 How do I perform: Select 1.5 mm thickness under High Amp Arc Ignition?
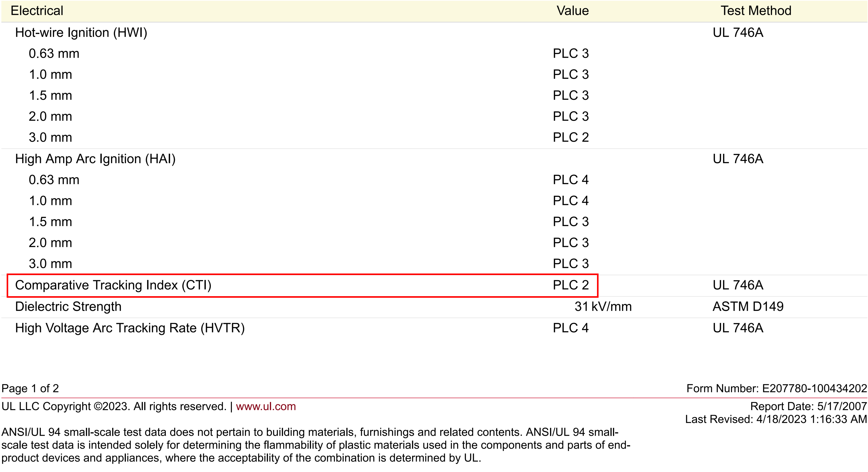pyautogui.click(x=51, y=222)
